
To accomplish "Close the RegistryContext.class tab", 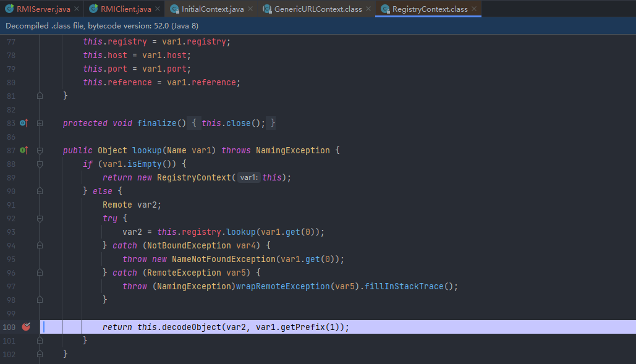I will (474, 9).
